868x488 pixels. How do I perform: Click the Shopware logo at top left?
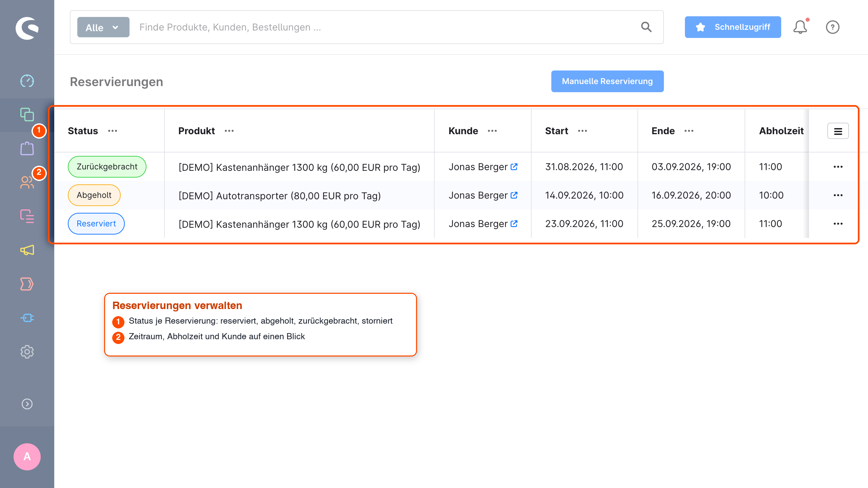point(27,28)
